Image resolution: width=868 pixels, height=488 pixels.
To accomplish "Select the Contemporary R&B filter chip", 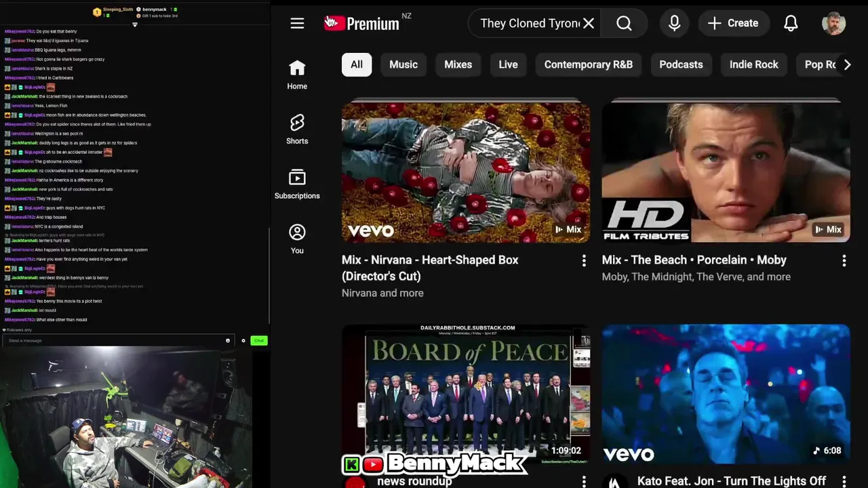I will tap(589, 64).
